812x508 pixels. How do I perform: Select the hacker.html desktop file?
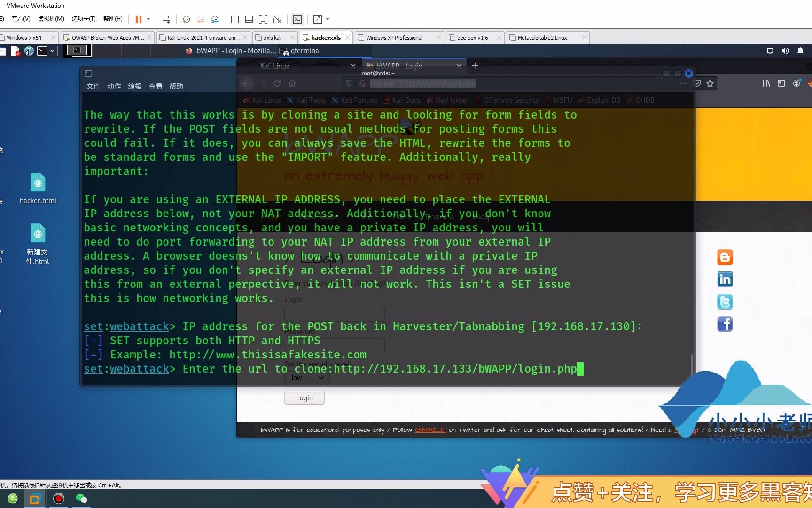(38, 189)
